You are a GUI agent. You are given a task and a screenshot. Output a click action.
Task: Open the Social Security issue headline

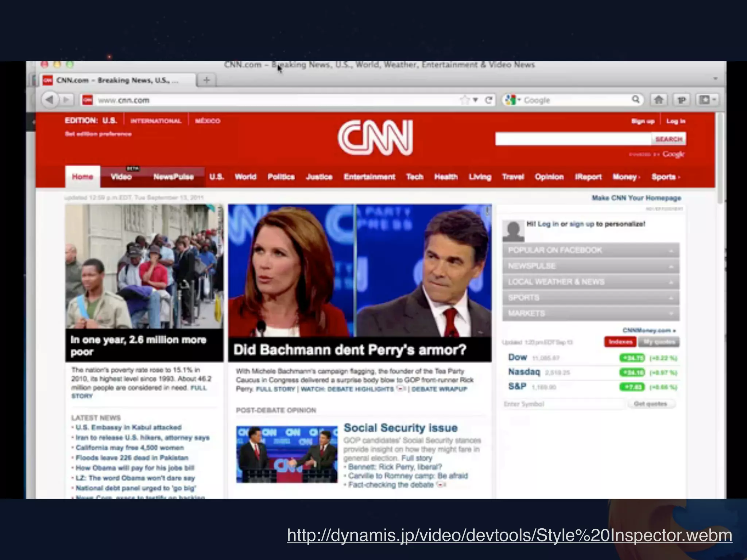coord(400,428)
